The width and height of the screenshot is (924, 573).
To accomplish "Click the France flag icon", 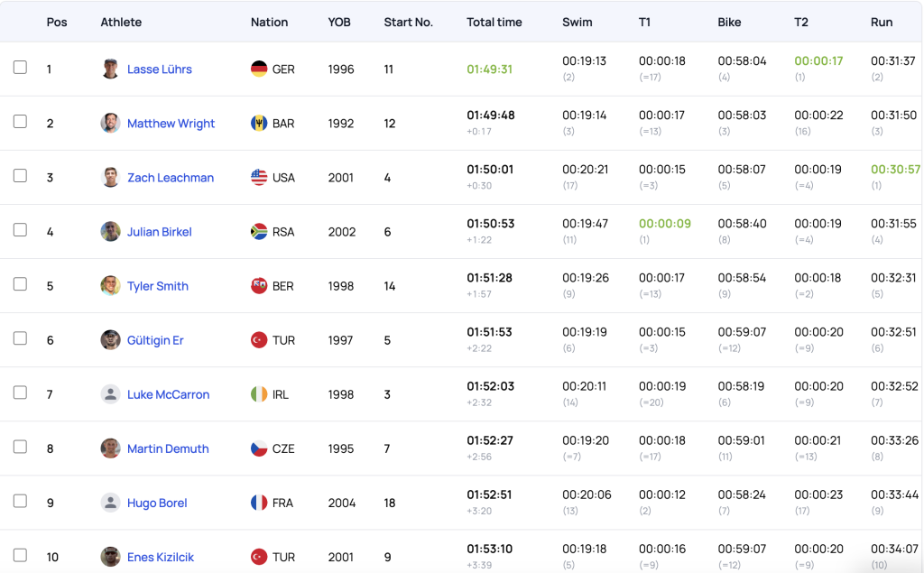I will (x=259, y=503).
